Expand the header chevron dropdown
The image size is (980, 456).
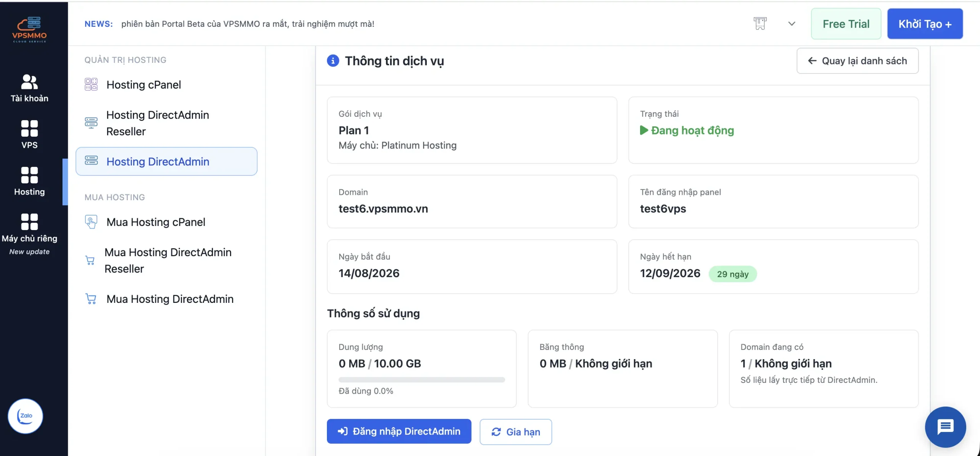pyautogui.click(x=792, y=24)
